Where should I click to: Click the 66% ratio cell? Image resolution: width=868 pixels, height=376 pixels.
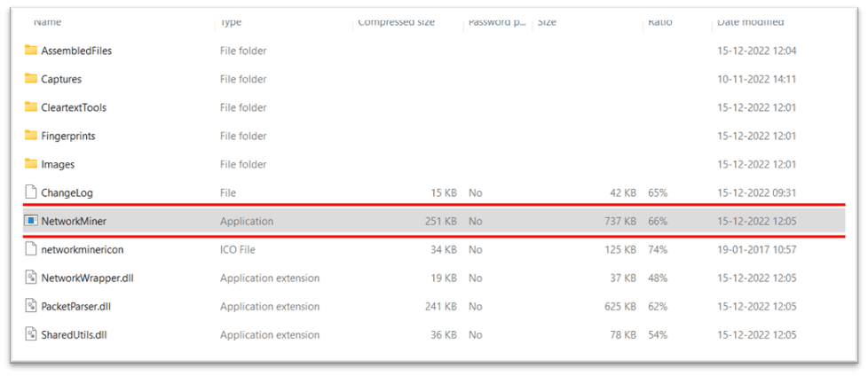(658, 221)
